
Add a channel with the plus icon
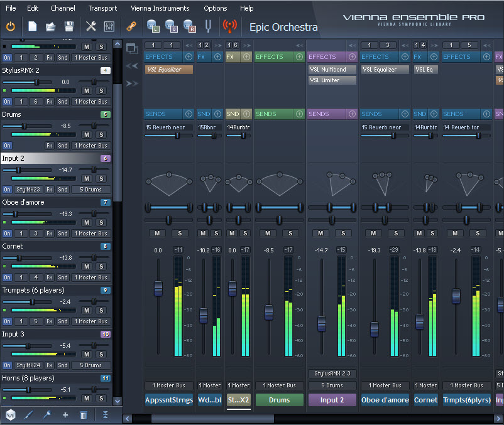coord(65,415)
